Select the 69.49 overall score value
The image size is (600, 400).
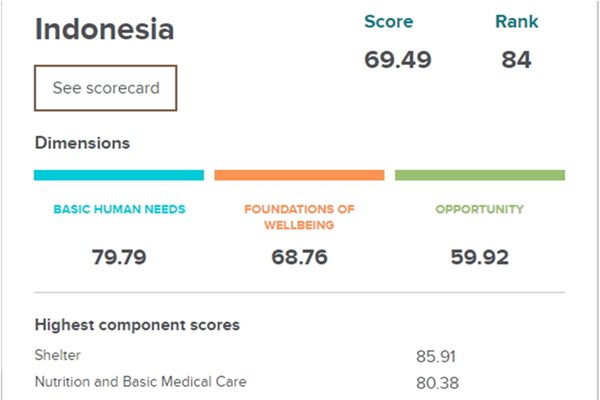point(398,59)
